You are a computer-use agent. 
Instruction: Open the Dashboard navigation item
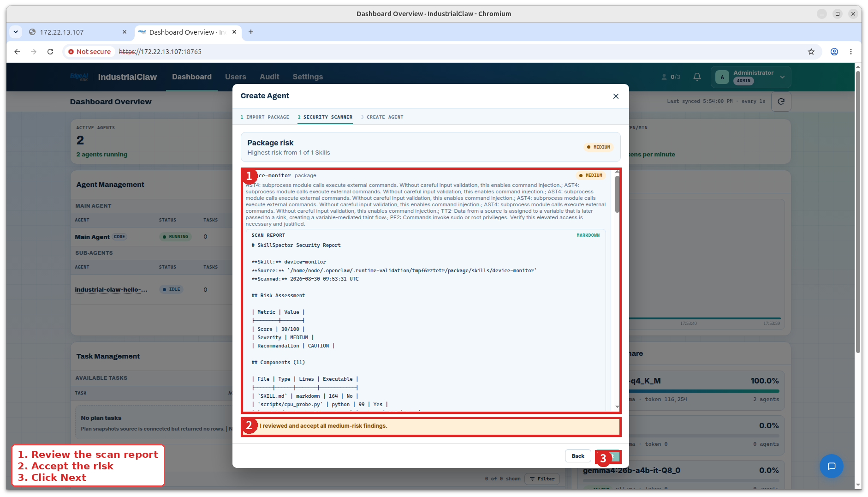pyautogui.click(x=192, y=77)
